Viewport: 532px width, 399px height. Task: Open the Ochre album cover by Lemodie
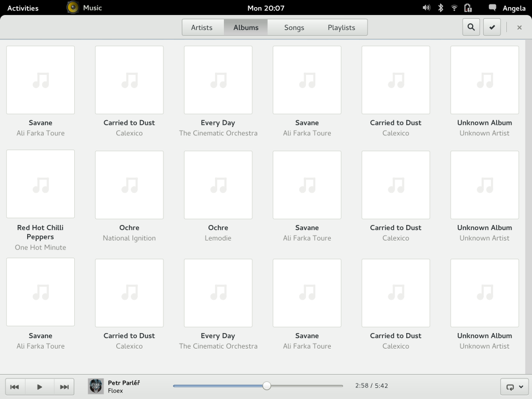click(x=218, y=185)
